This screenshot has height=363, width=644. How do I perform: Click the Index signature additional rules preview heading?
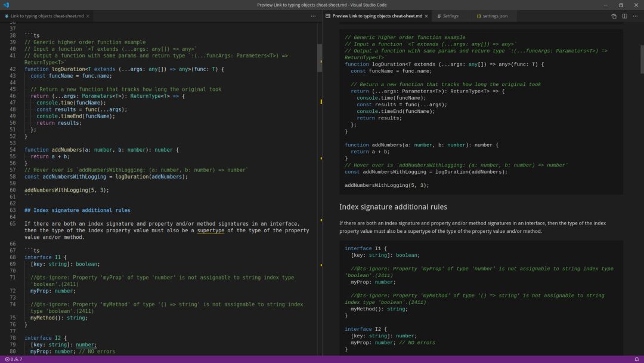tap(393, 207)
